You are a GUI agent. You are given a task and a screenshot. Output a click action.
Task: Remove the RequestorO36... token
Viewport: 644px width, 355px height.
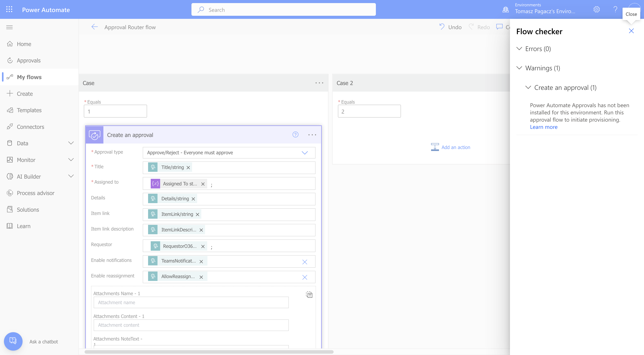(203, 247)
